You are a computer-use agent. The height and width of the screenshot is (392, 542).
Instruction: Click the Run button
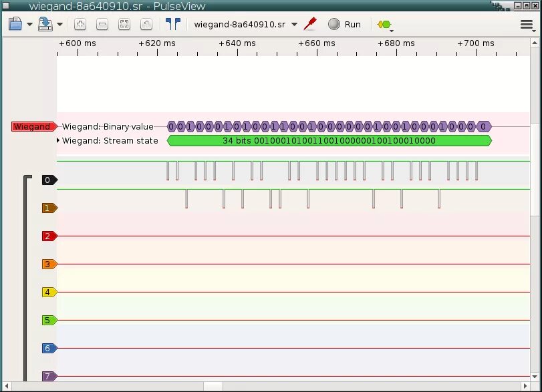(x=344, y=24)
